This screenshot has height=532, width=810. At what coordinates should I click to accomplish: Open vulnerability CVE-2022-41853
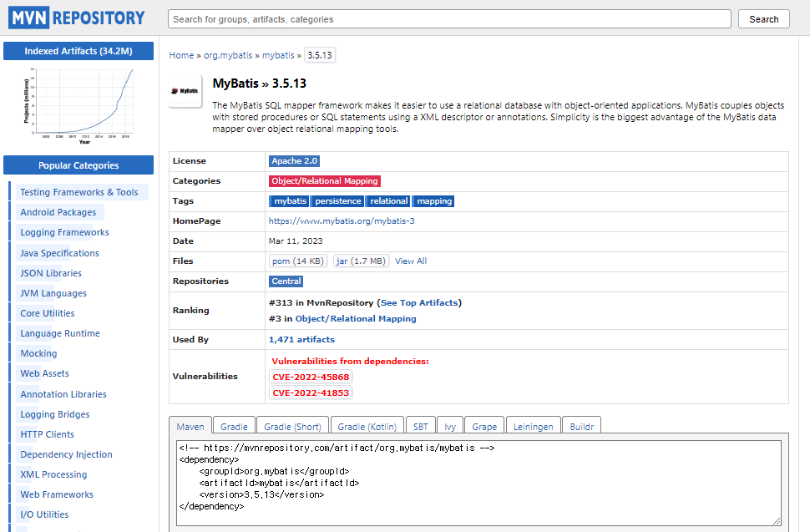[x=311, y=393]
